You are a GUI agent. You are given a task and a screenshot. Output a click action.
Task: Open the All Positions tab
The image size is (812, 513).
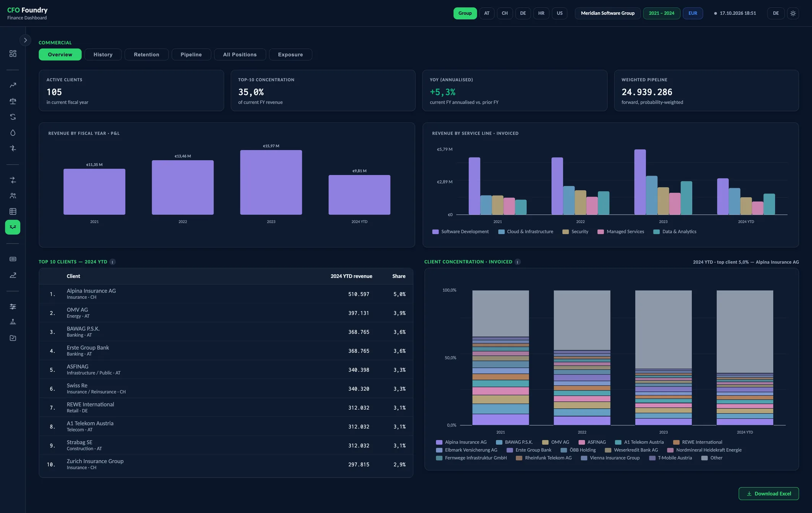tap(240, 54)
